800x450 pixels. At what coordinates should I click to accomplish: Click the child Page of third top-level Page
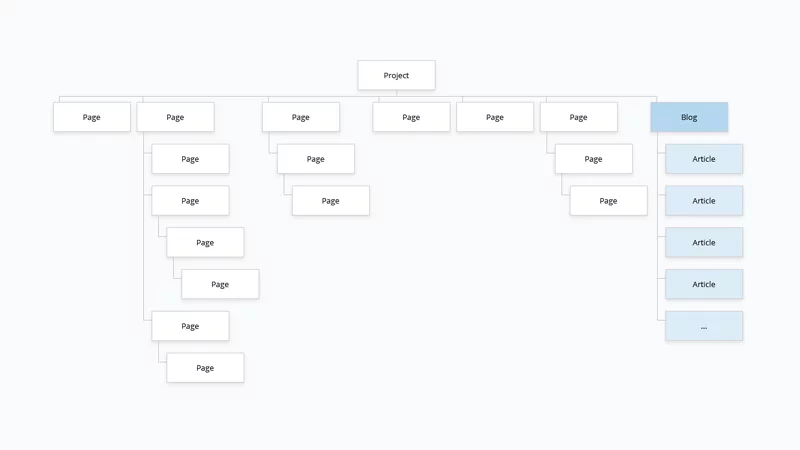[316, 159]
